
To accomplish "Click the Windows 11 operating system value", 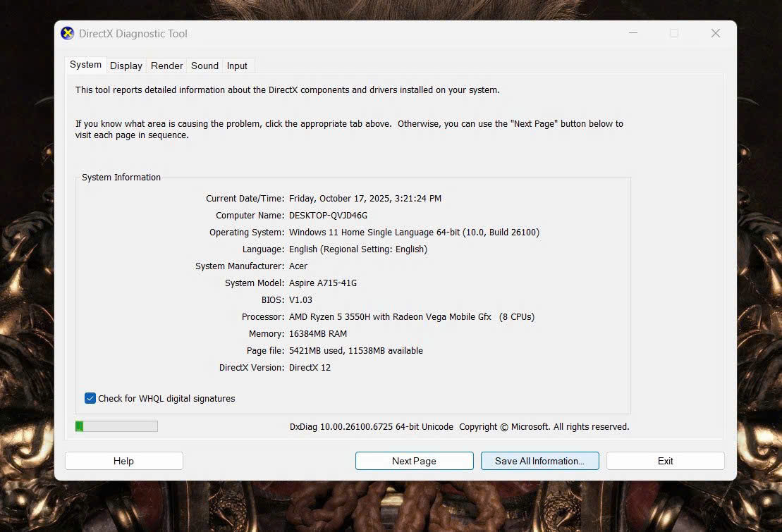I will point(414,233).
